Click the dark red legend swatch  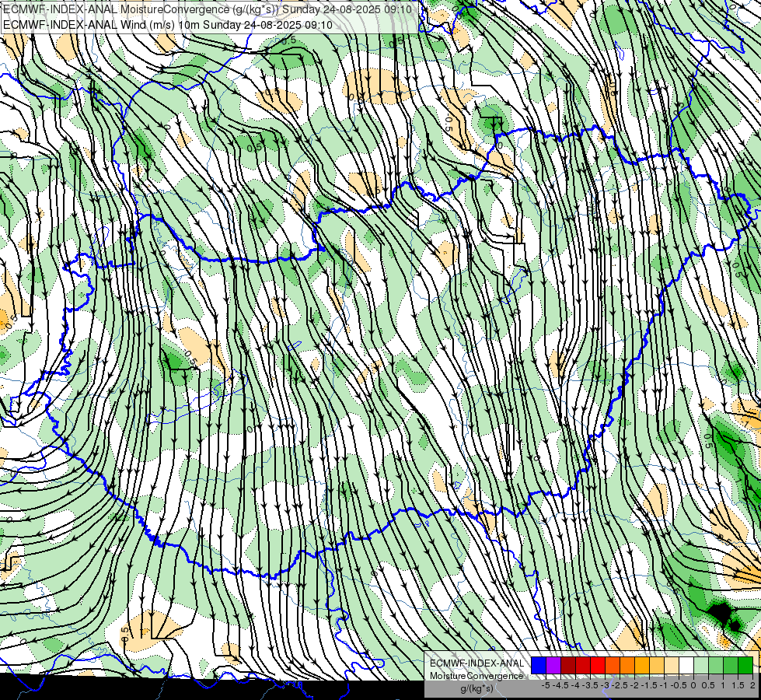pyautogui.click(x=568, y=666)
